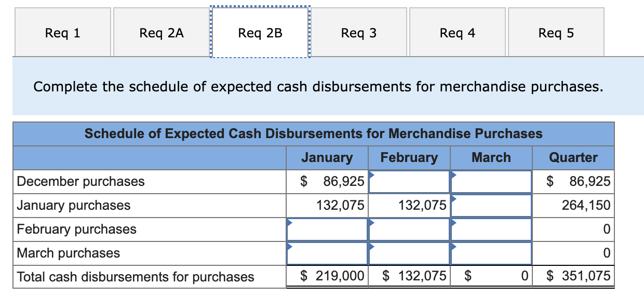Click February purchases January input cell

click(327, 230)
